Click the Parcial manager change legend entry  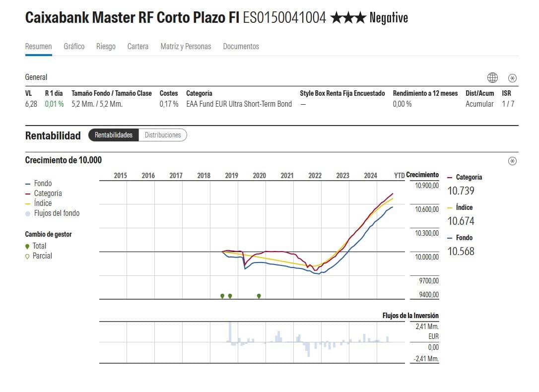(x=39, y=256)
